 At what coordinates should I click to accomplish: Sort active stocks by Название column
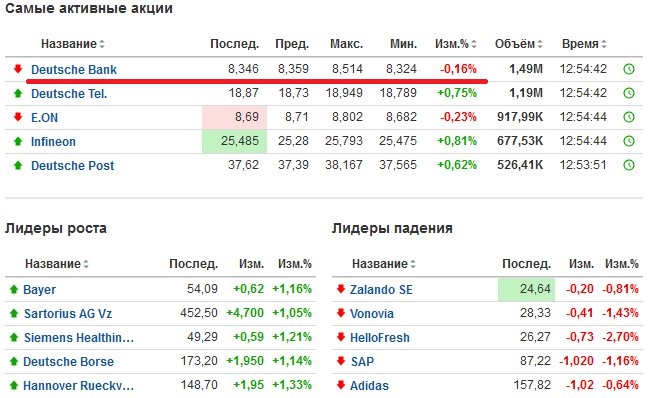[x=73, y=44]
